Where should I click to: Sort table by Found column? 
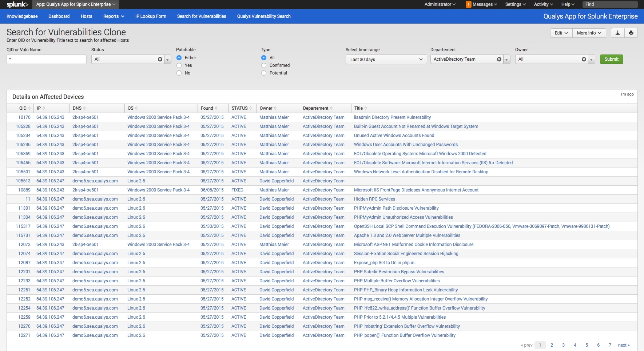click(x=209, y=108)
